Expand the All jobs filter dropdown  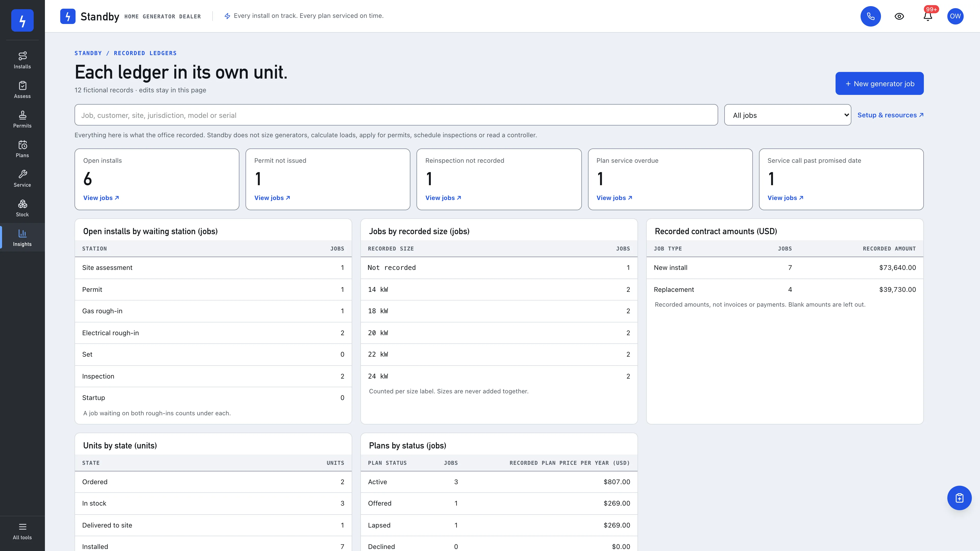[x=788, y=115]
